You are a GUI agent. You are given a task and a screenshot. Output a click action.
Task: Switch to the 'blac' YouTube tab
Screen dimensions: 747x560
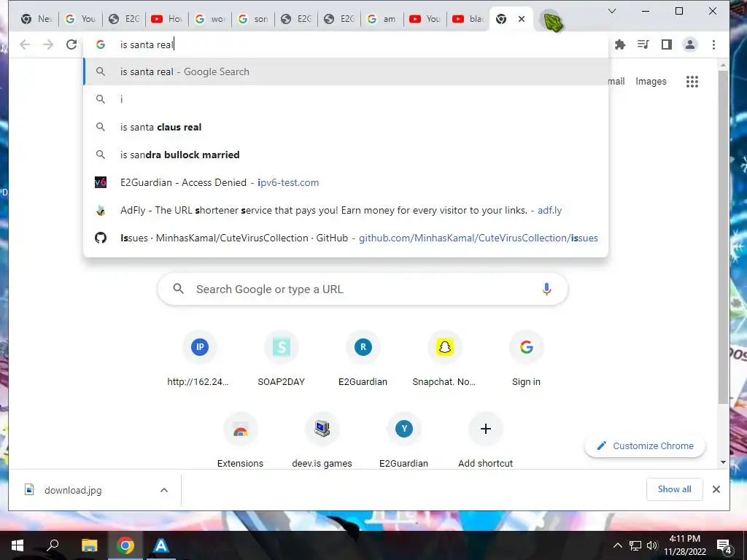coord(468,19)
